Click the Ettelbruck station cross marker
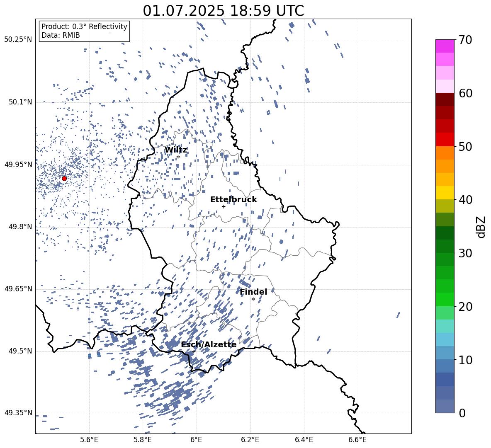The width and height of the screenshot is (491, 448). click(224, 206)
